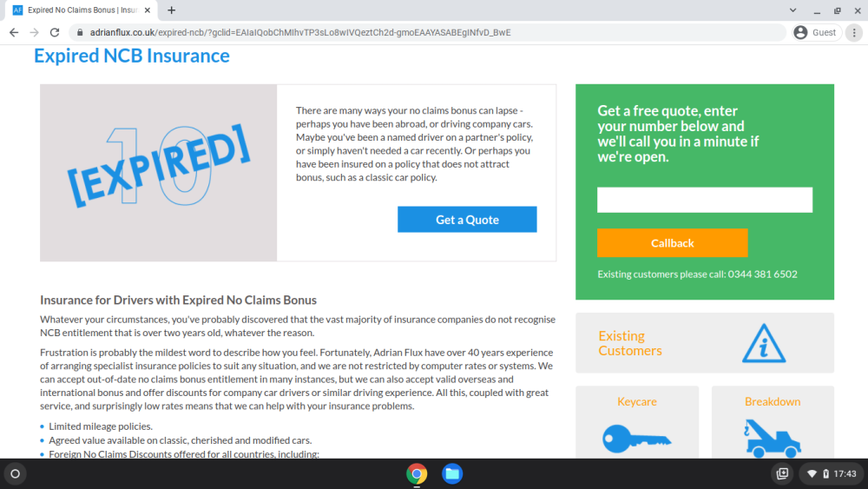Click the Keycare key icon
Viewport: 868px width, 489px height.
[636, 439]
